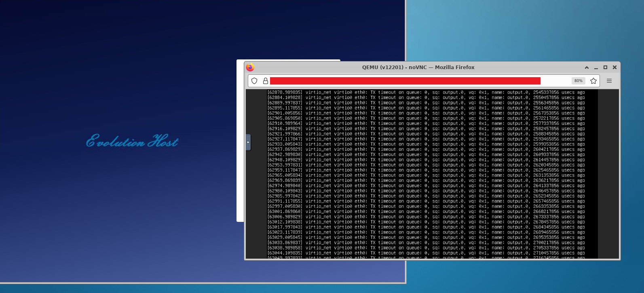The height and width of the screenshot is (293, 644).
Task: Focus the red-highlighted URL address field
Action: pyautogui.click(x=404, y=81)
